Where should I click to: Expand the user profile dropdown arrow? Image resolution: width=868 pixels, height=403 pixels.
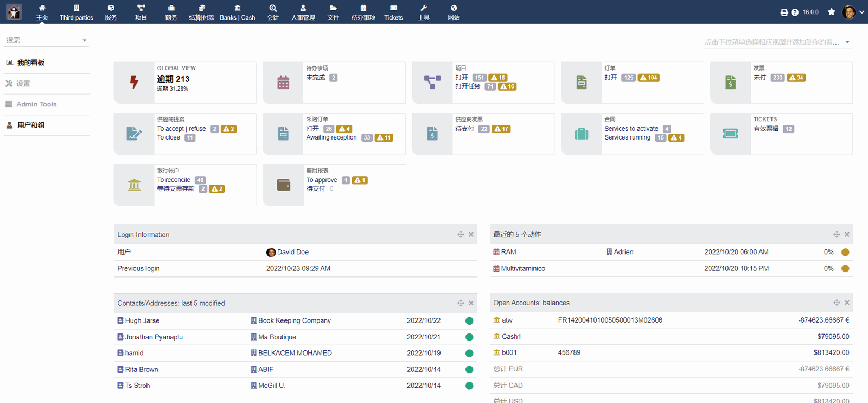[861, 12]
